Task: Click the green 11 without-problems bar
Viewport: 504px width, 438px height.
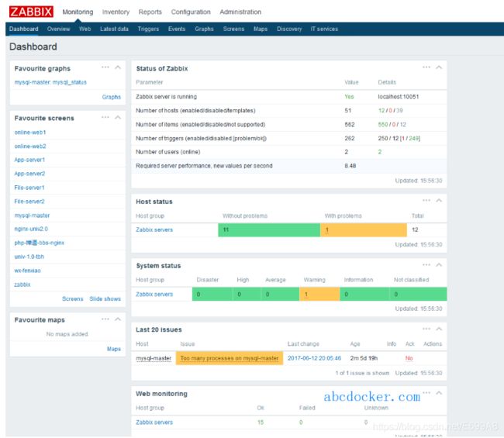Action: 269,230
